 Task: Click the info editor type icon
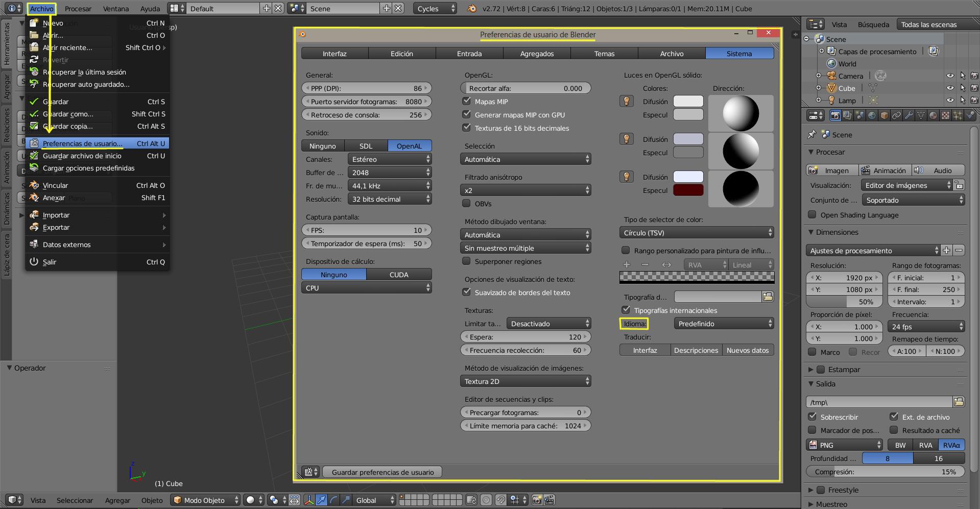pos(13,8)
